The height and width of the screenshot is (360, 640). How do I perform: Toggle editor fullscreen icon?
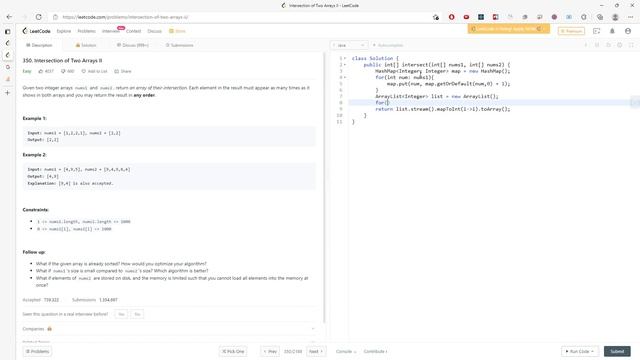click(x=631, y=45)
